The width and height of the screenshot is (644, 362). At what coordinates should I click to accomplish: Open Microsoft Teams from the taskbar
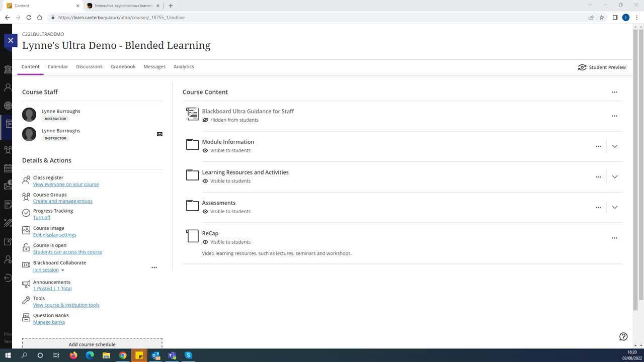(172, 355)
